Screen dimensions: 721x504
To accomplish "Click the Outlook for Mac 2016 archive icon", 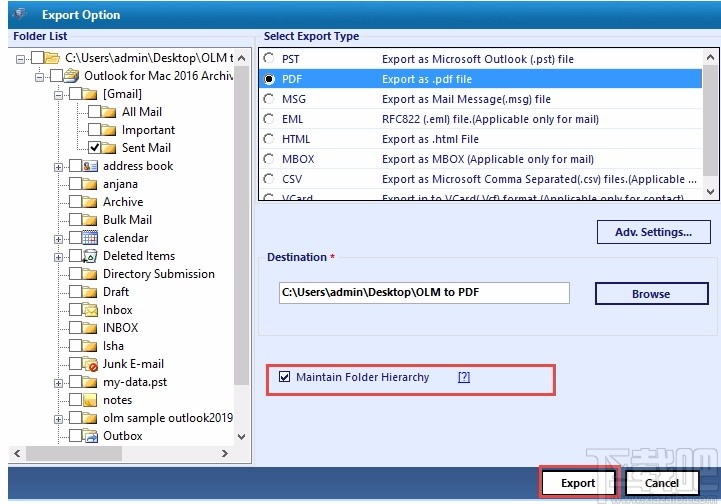I will [x=71, y=75].
